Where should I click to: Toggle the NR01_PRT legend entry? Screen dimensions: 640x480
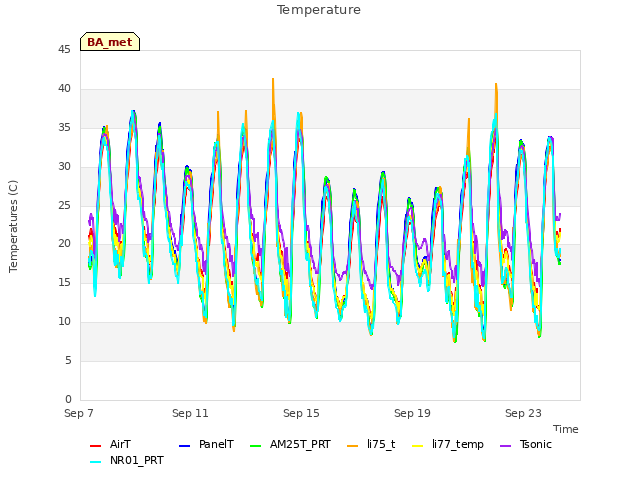click(127, 461)
